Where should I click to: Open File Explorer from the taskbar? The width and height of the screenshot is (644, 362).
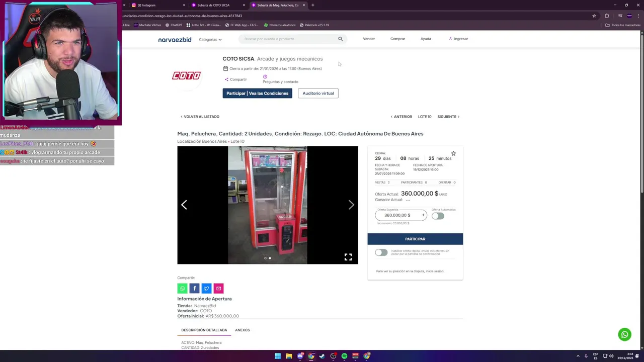coord(289,356)
